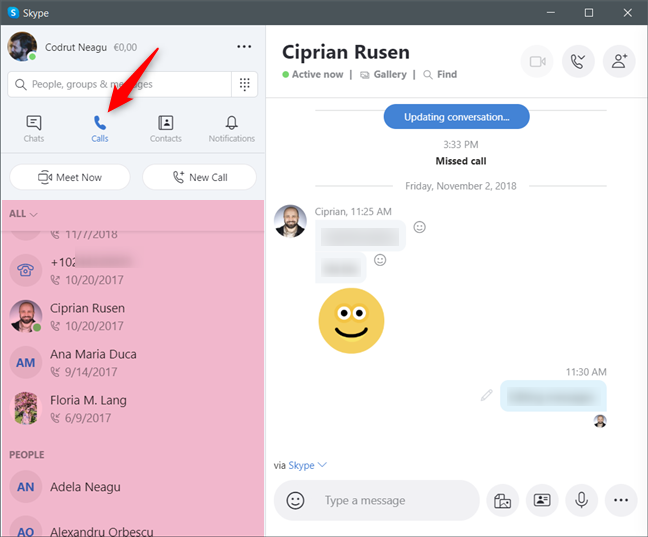Switch to the Calls tab
This screenshot has height=537, width=648.
(100, 129)
